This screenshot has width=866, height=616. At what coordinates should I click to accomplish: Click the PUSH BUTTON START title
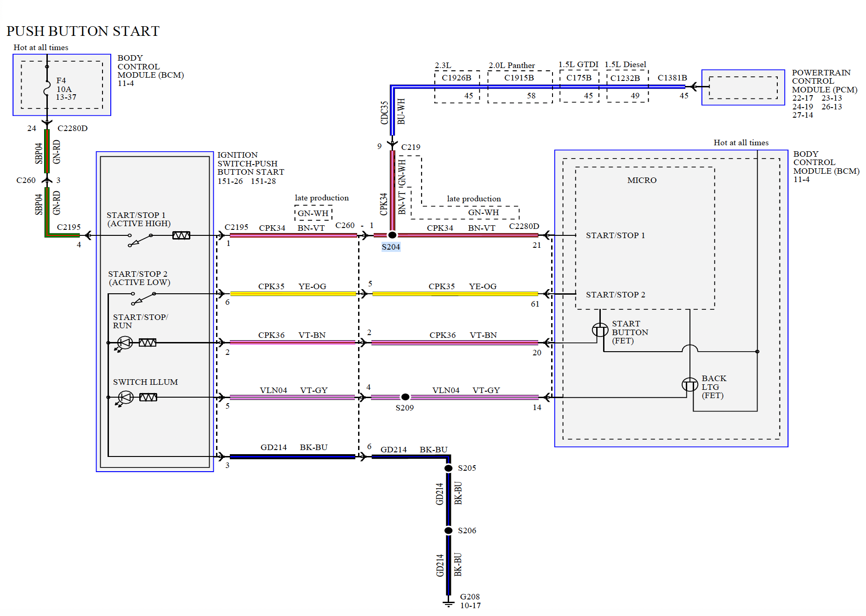tap(83, 31)
